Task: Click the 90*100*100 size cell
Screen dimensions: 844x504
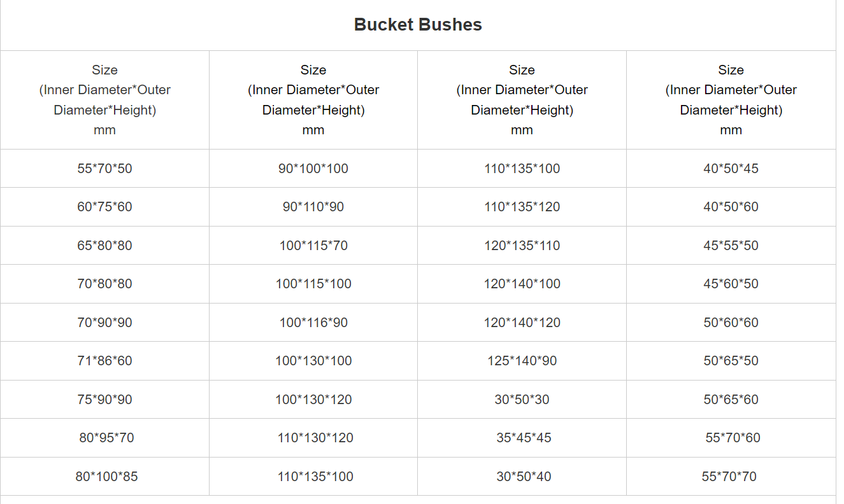Action: click(x=313, y=169)
